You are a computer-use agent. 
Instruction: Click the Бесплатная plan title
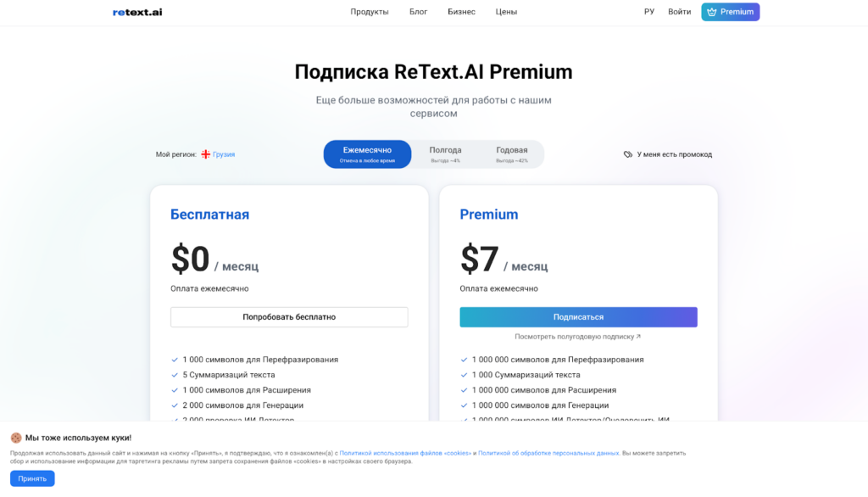pos(210,215)
